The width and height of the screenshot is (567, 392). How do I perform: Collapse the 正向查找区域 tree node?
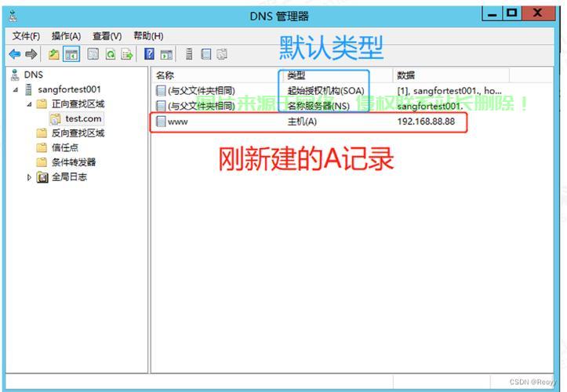click(x=30, y=104)
